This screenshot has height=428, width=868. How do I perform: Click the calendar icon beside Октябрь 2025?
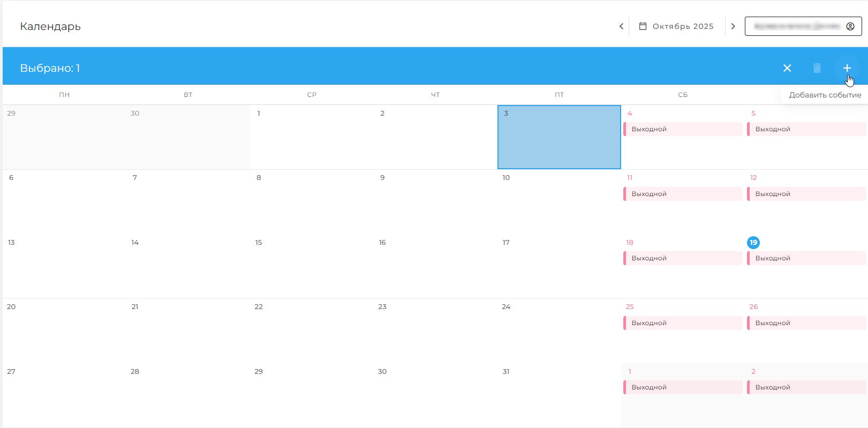643,26
